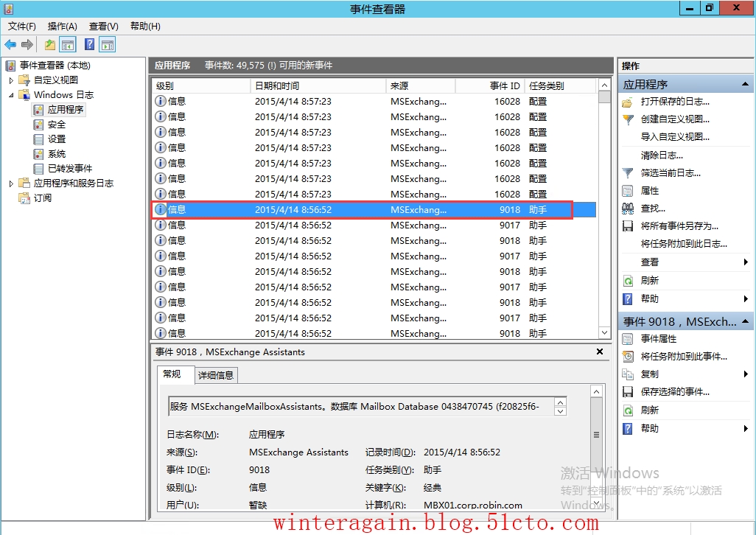Click 筛选当前日志... filter action
Image resolution: width=756 pixels, height=535 pixels.
(x=671, y=172)
